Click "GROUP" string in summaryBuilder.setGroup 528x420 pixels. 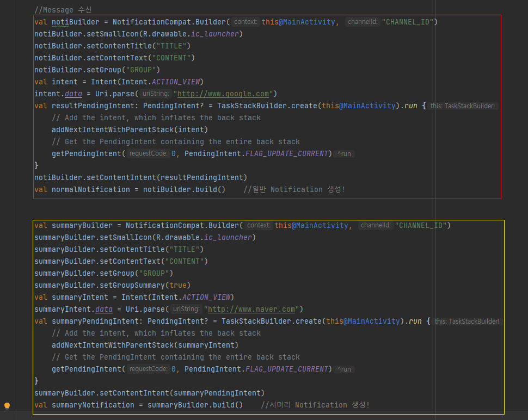pyautogui.click(x=154, y=274)
